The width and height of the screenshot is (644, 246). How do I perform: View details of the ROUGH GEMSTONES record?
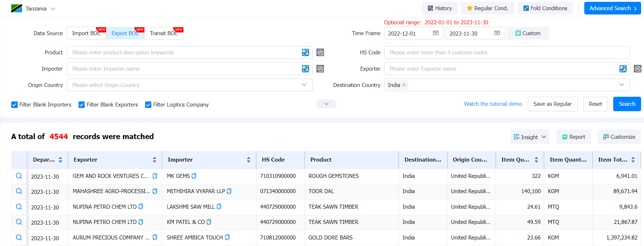click(x=19, y=176)
